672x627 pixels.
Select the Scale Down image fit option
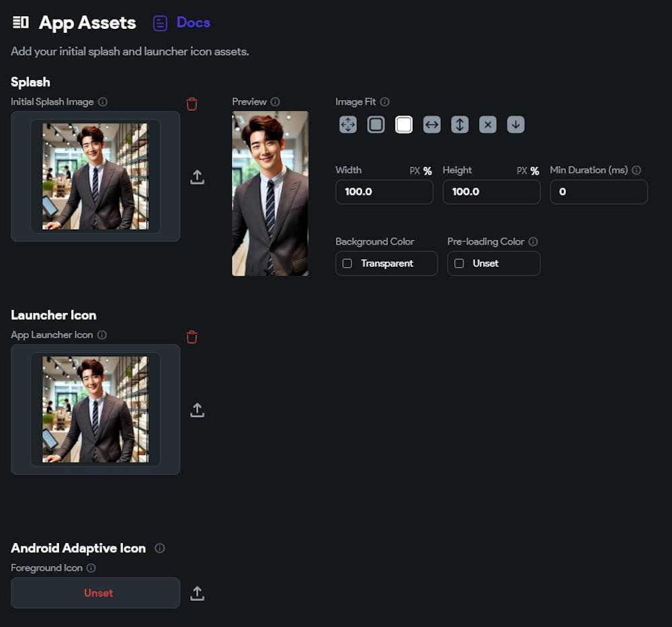pyautogui.click(x=515, y=125)
